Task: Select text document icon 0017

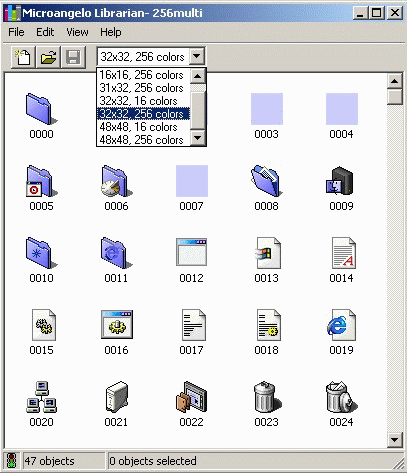Action: coord(194,325)
